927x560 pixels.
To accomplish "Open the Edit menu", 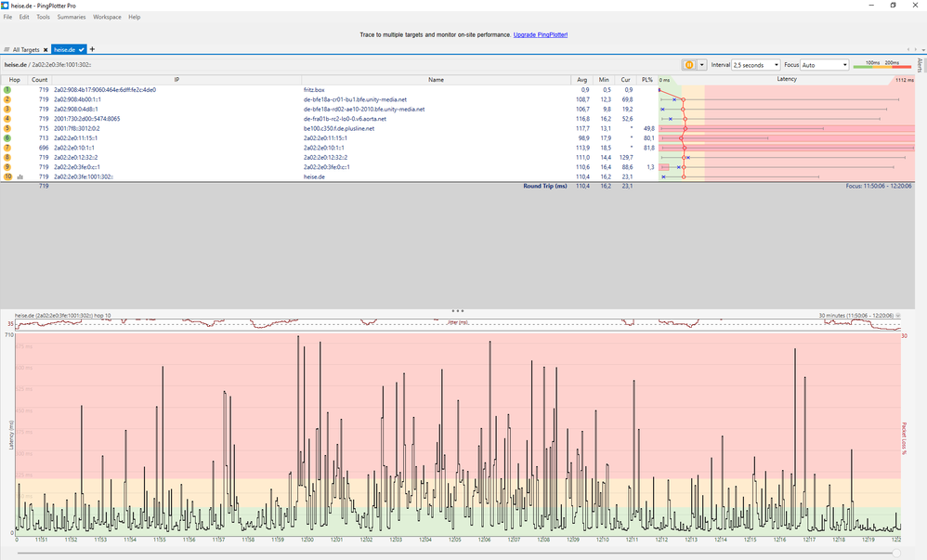I will [x=24, y=17].
